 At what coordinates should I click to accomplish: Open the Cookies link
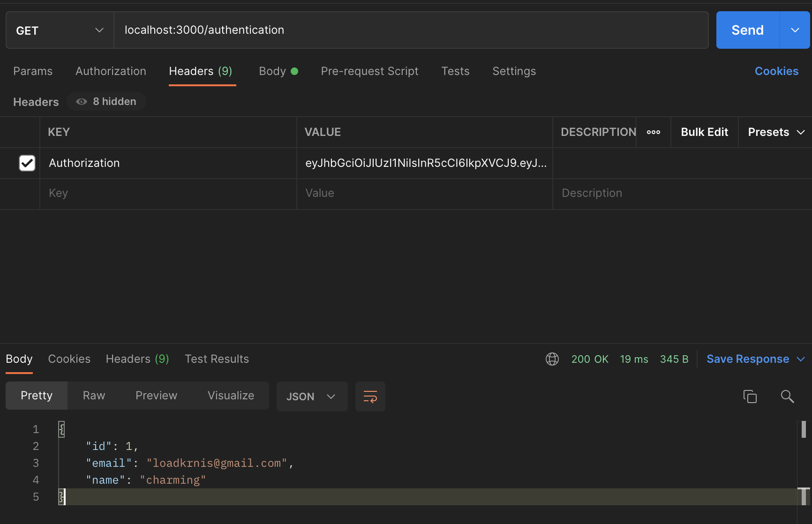(776, 71)
